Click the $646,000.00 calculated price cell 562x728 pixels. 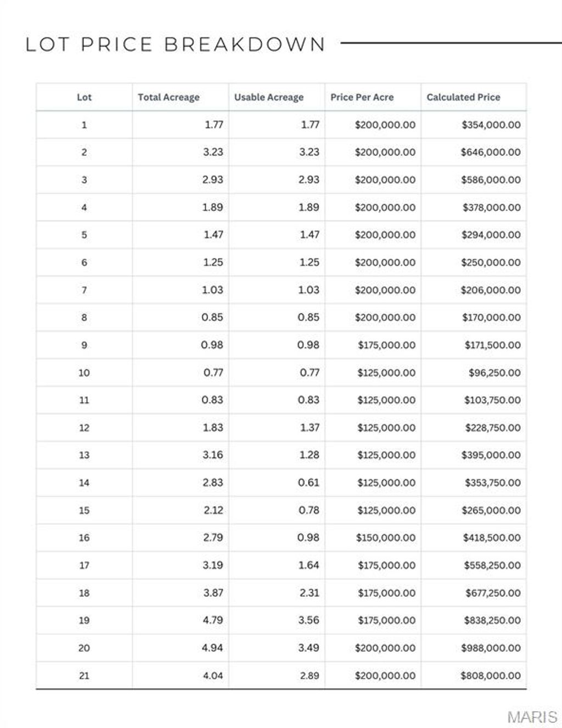[x=491, y=152]
